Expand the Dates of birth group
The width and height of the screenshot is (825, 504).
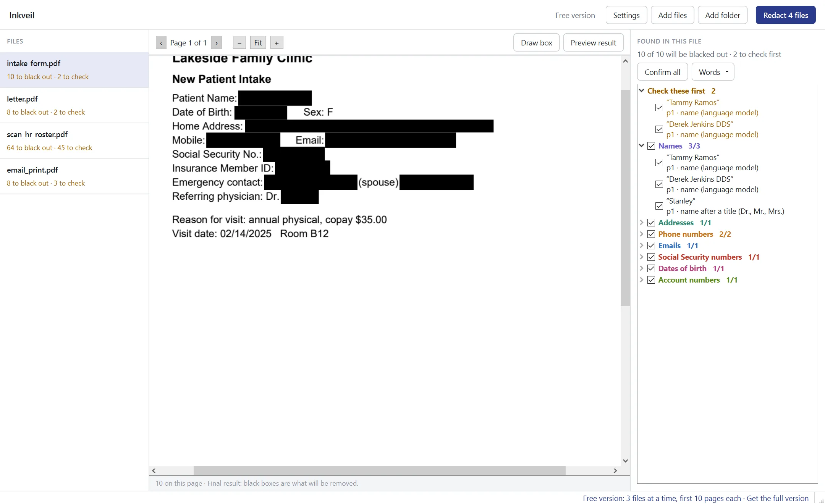pyautogui.click(x=642, y=268)
